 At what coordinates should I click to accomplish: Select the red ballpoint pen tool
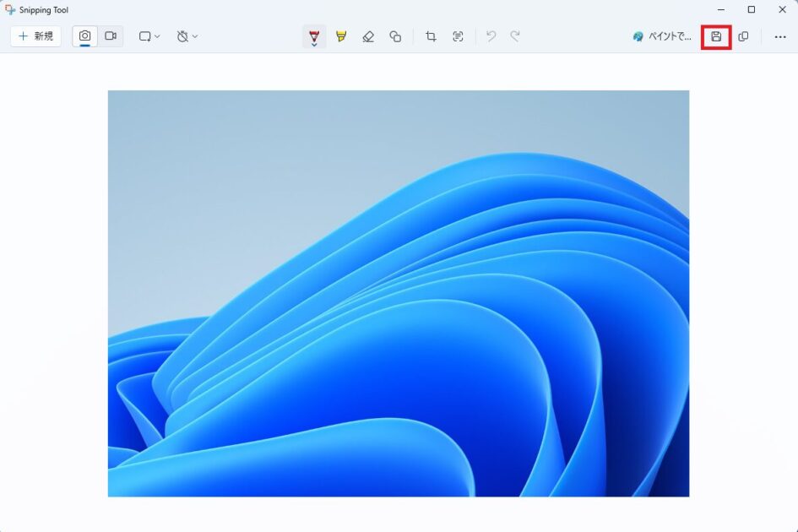click(314, 36)
